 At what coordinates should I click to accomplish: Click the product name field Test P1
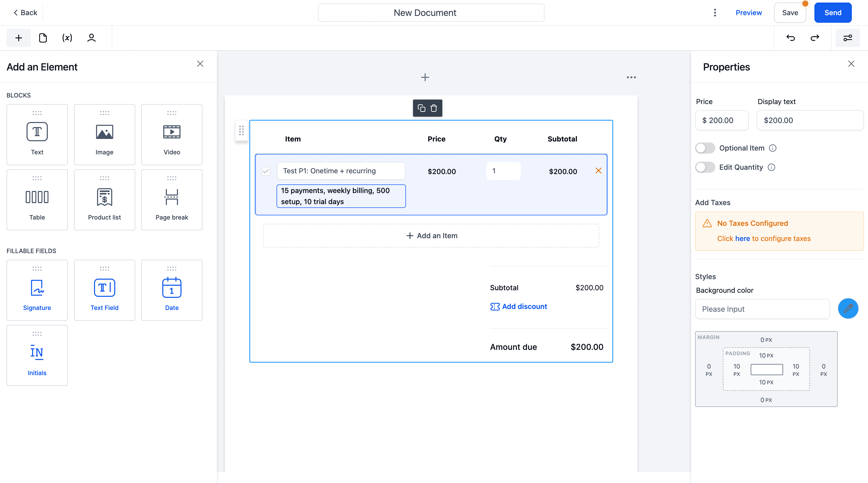pyautogui.click(x=341, y=171)
